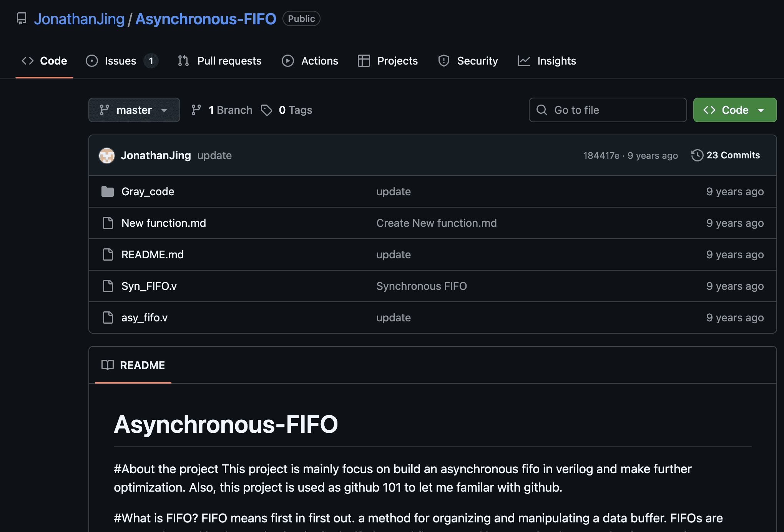784x532 pixels.
Task: Click JonathanJing's avatar in the commit bar
Action: pos(107,155)
